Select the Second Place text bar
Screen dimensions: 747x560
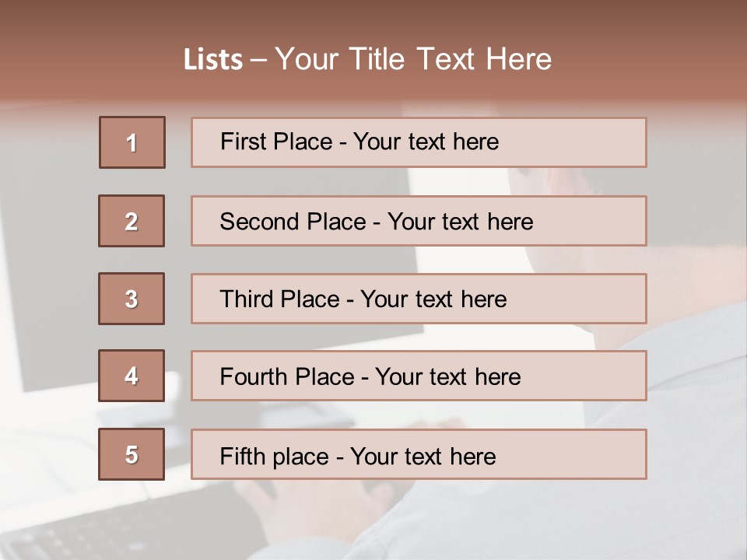point(419,221)
